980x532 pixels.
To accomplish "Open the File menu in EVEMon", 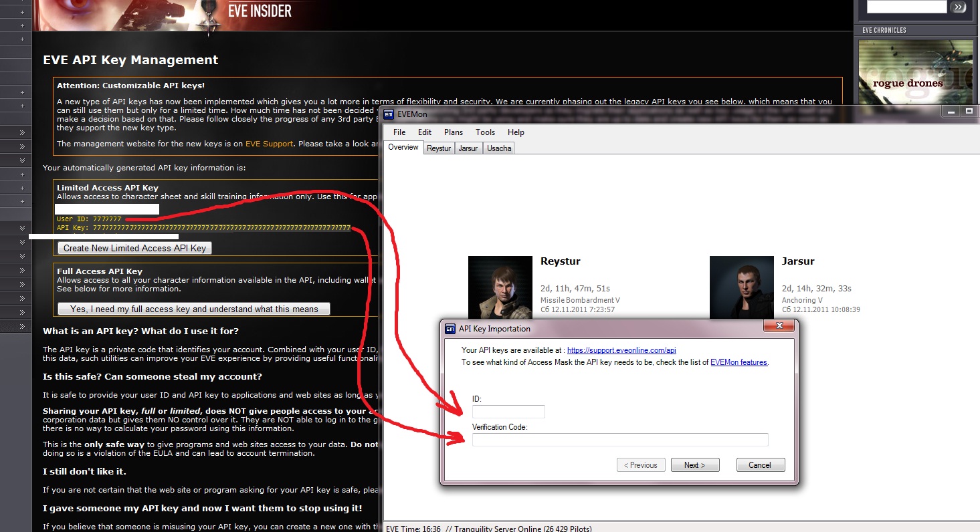I will point(399,132).
